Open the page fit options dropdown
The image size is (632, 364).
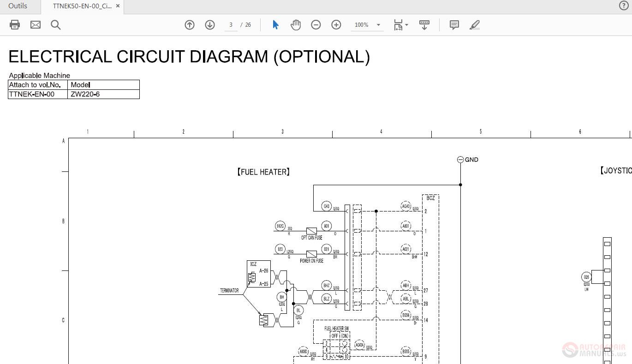[x=406, y=25]
